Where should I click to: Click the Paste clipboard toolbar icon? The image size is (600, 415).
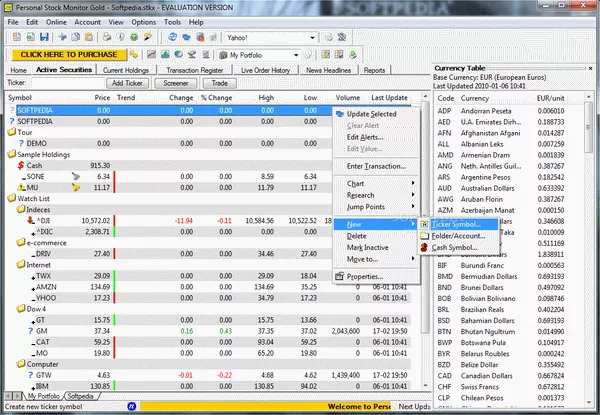(x=89, y=37)
